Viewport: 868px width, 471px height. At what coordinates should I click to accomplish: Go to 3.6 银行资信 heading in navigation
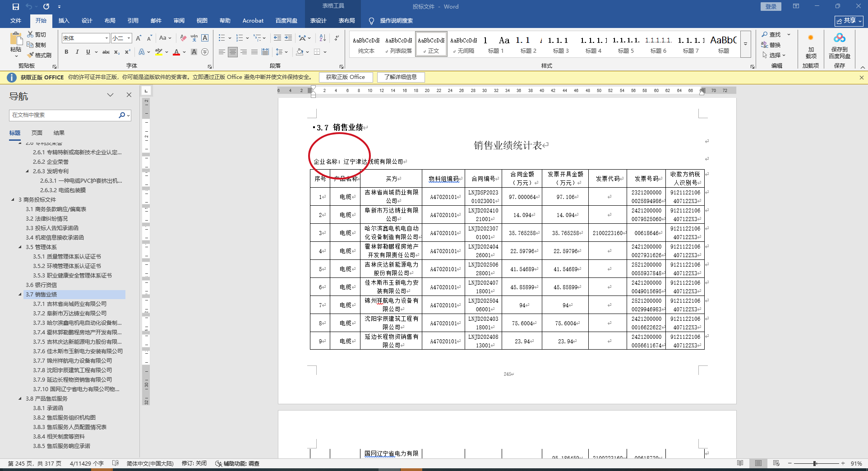[x=41, y=285]
